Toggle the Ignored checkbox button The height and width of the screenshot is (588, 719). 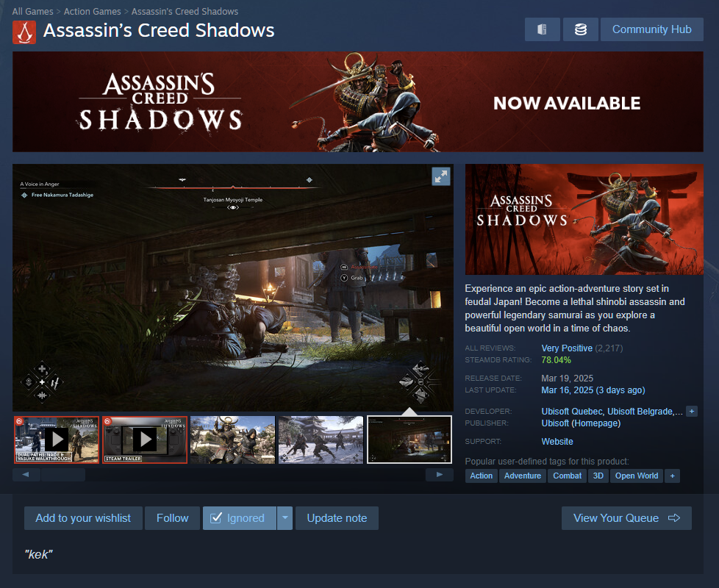click(x=240, y=518)
